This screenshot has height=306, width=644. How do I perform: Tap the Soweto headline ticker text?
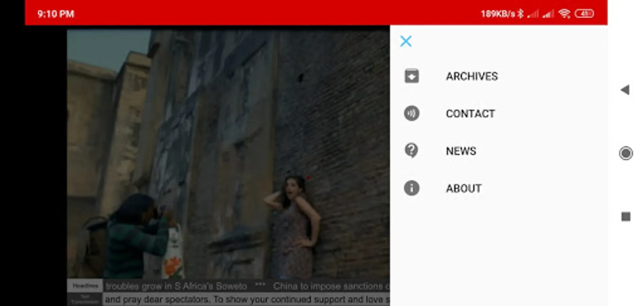pos(176,286)
